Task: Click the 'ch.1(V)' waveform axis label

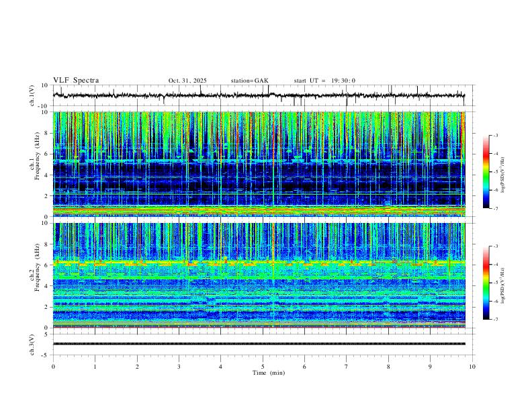Action: pos(32,95)
